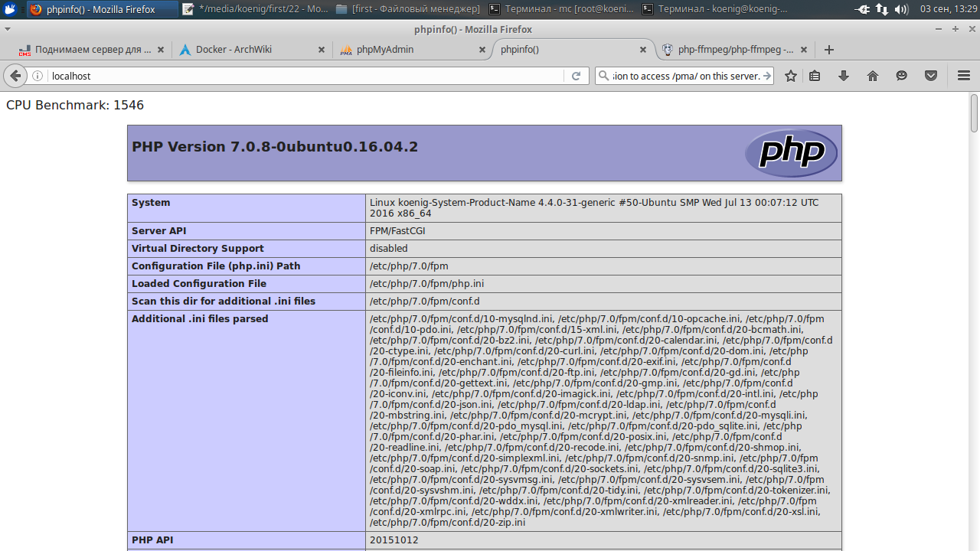This screenshot has height=551, width=980.
Task: Click the PHP API label
Action: [x=152, y=540]
